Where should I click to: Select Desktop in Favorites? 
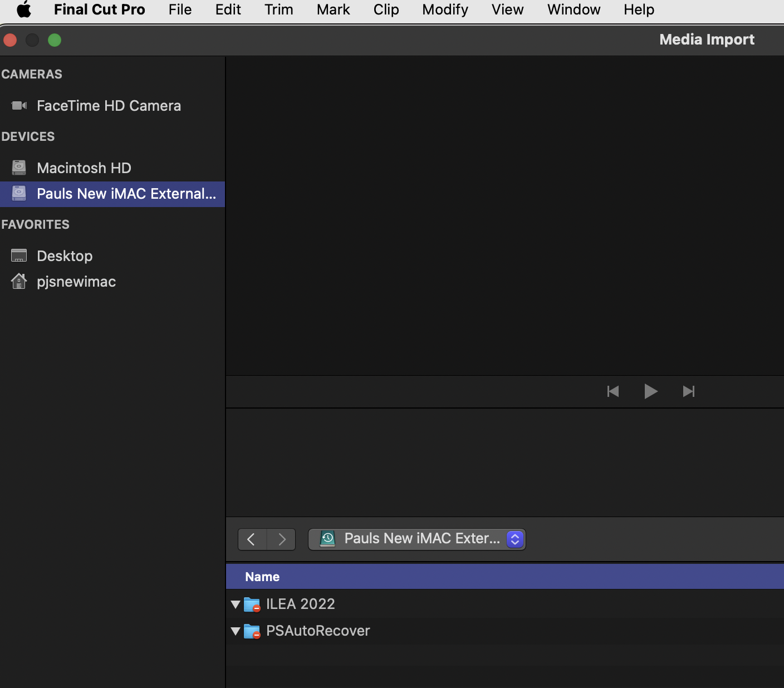112,256
